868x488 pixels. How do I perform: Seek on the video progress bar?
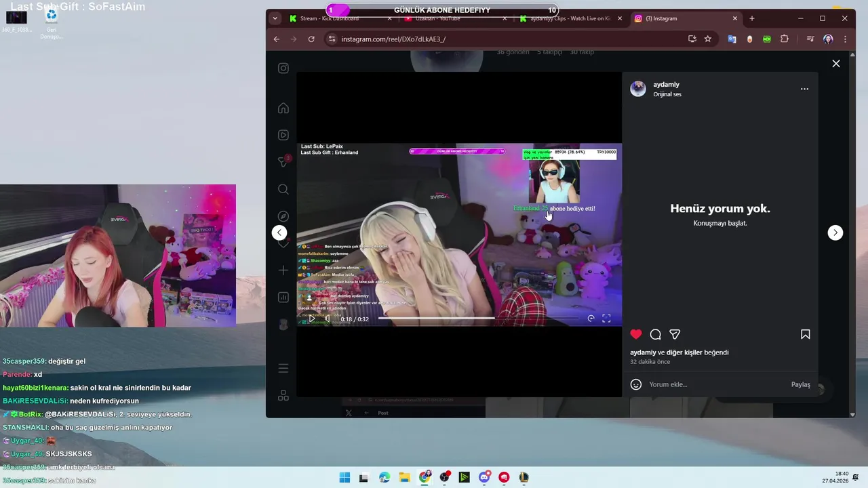pos(479,318)
